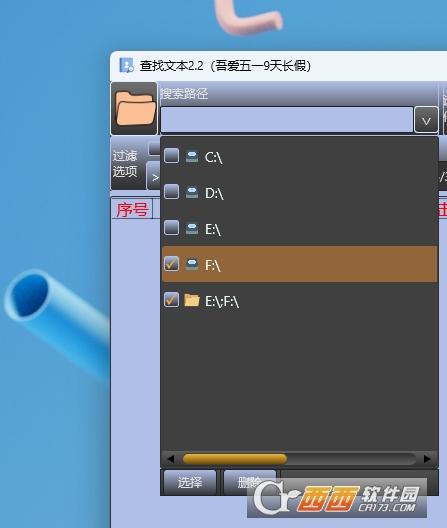Check the E:\ drive checkbox

pos(171,227)
